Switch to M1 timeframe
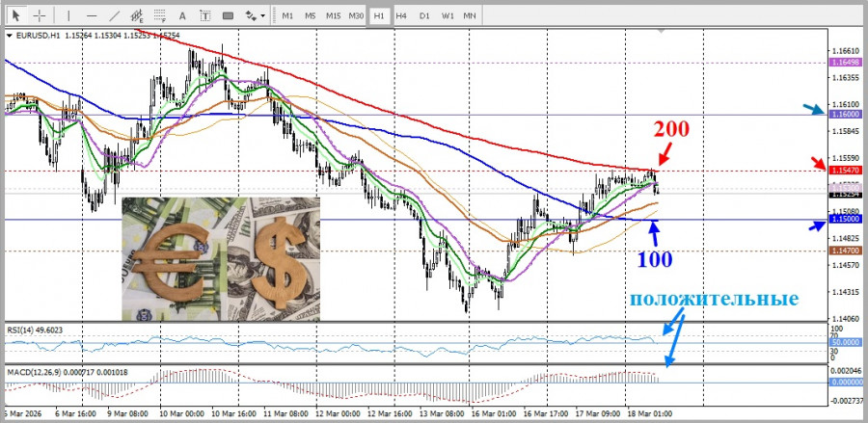868x423 pixels. coord(287,15)
